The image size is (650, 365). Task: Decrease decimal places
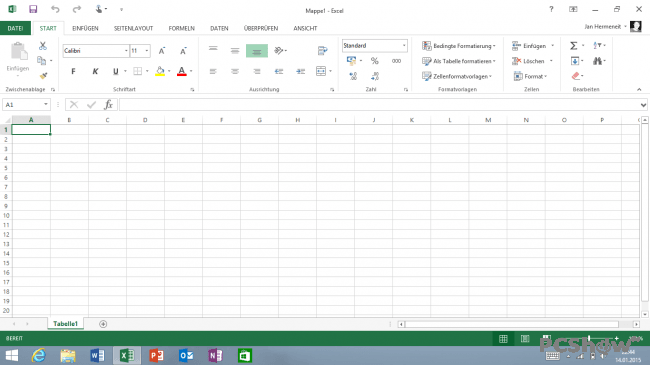(375, 76)
